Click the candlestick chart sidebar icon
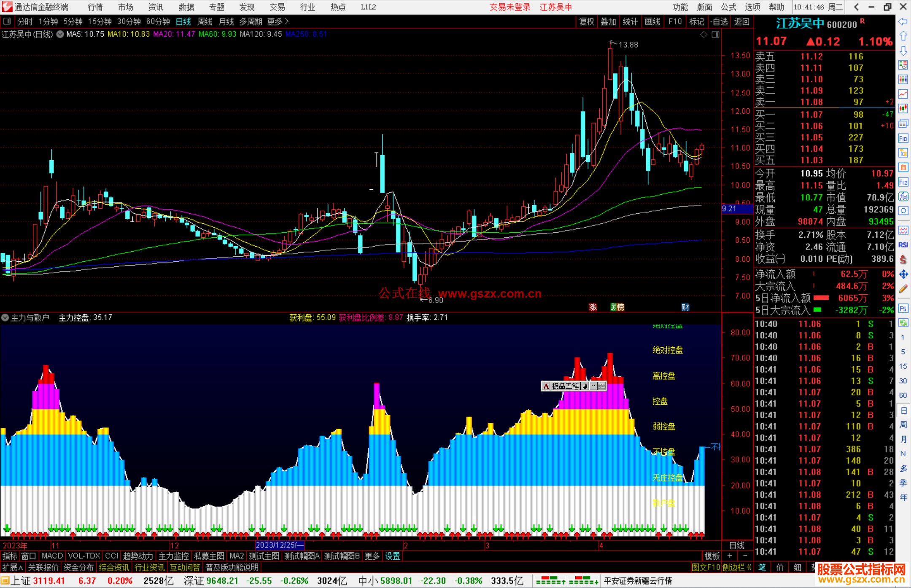The image size is (911, 588). (903, 108)
